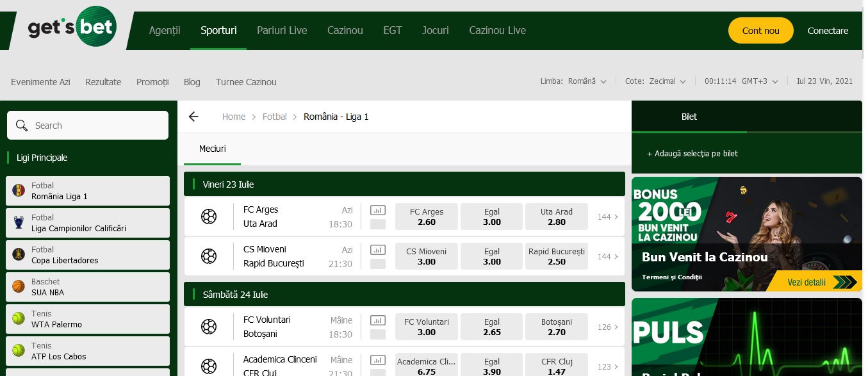Expand 123 markets for Academica Clinceni match

coord(608,367)
